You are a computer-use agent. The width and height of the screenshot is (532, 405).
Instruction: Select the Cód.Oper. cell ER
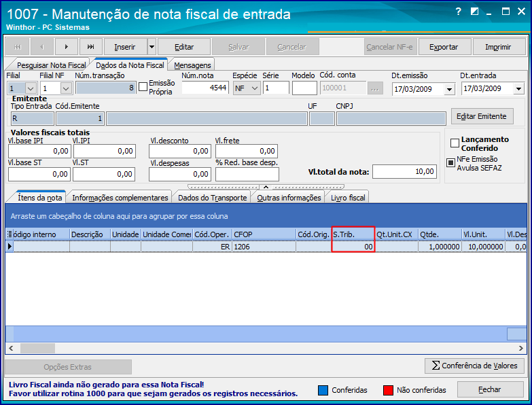[213, 247]
